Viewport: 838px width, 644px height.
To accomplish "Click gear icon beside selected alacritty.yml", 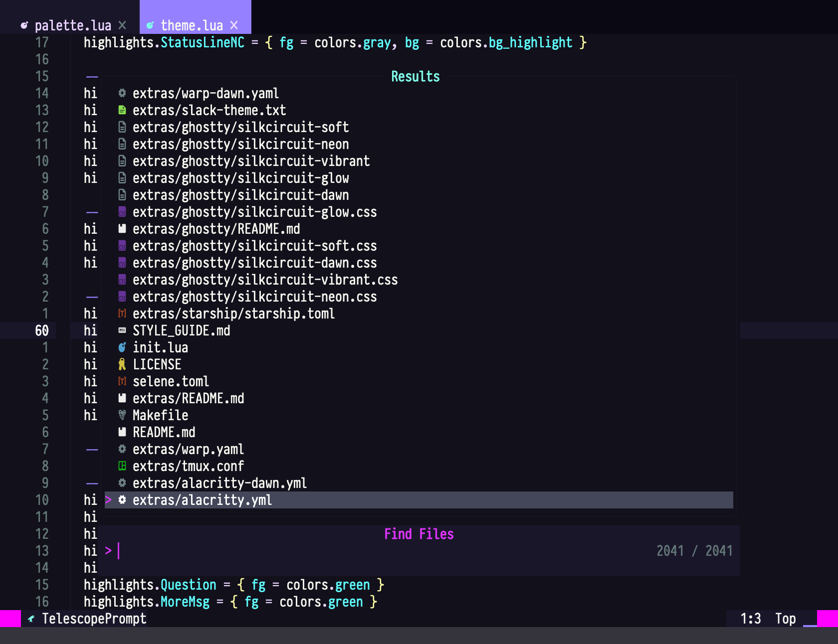I will tap(122, 500).
